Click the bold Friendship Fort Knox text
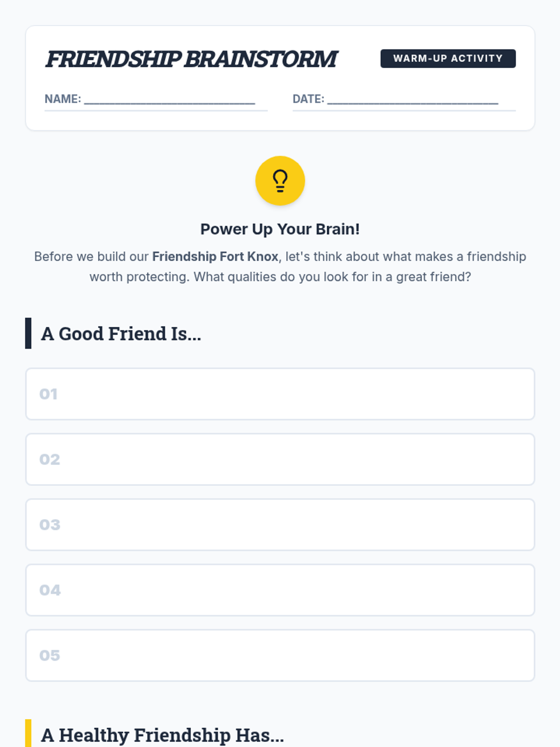Image resolution: width=560 pixels, height=747 pixels. (215, 256)
